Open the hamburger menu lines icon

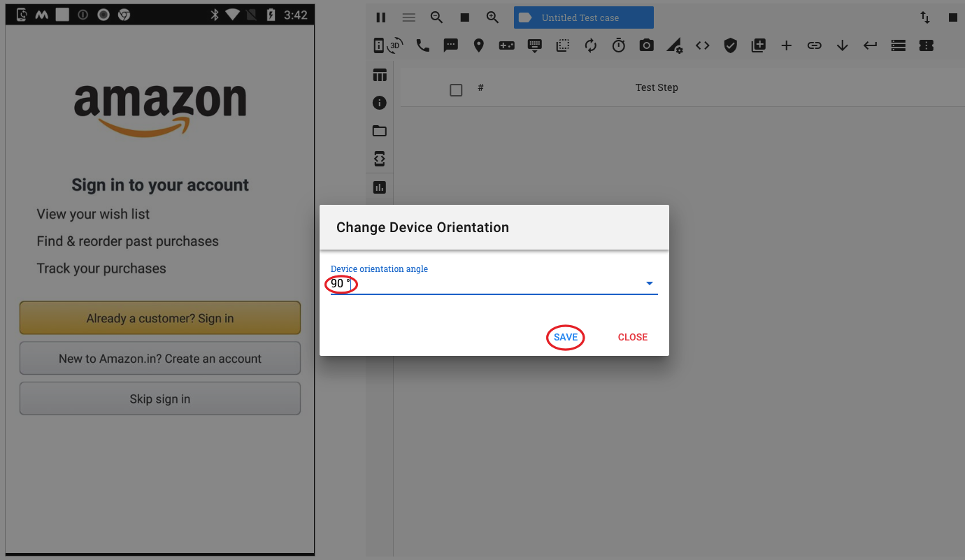(x=409, y=17)
